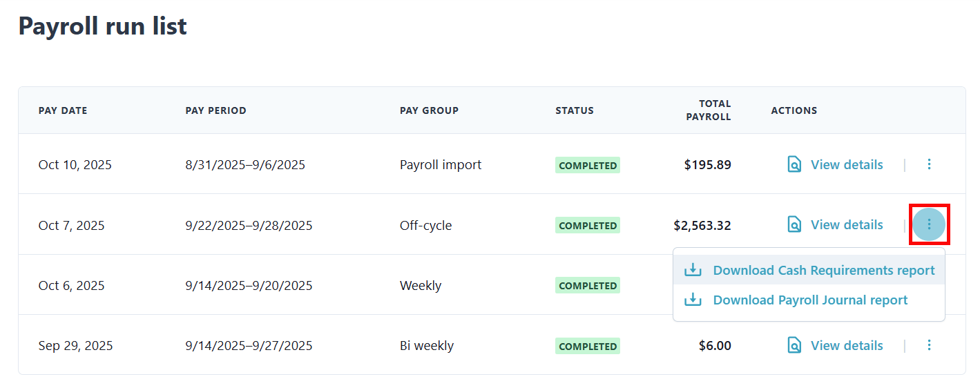Click the Status column header

[x=574, y=110]
